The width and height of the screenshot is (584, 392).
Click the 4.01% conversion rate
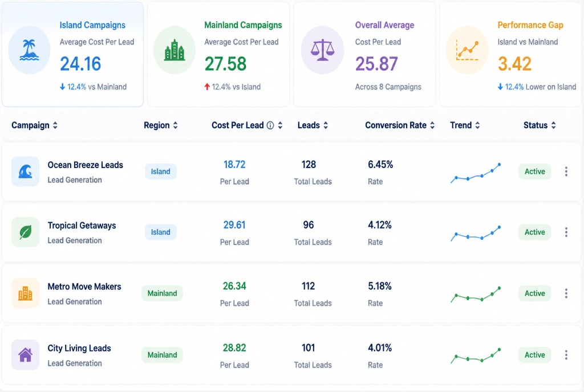coord(379,348)
